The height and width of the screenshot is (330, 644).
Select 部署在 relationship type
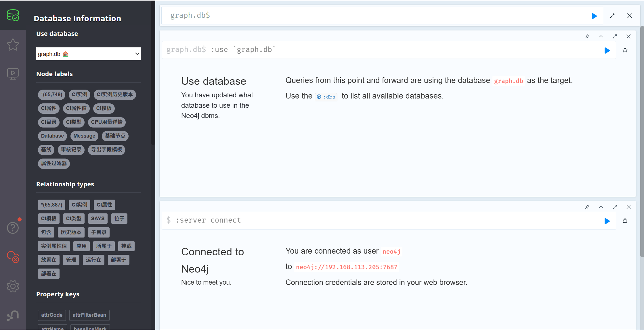(x=49, y=274)
